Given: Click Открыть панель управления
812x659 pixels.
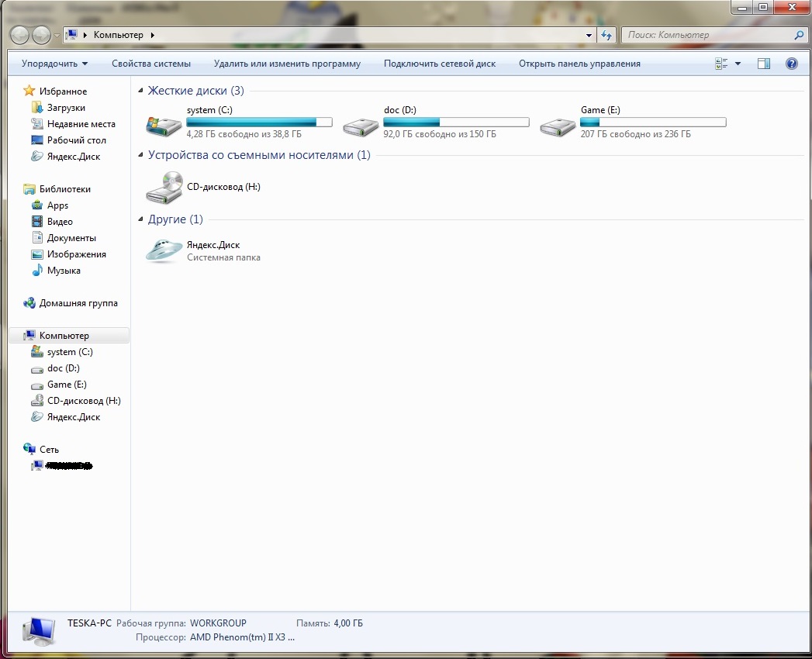Looking at the screenshot, I should coord(579,64).
